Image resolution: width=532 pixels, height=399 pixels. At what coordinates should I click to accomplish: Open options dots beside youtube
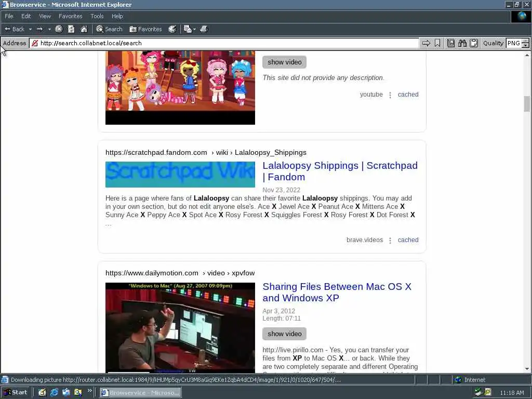[390, 95]
